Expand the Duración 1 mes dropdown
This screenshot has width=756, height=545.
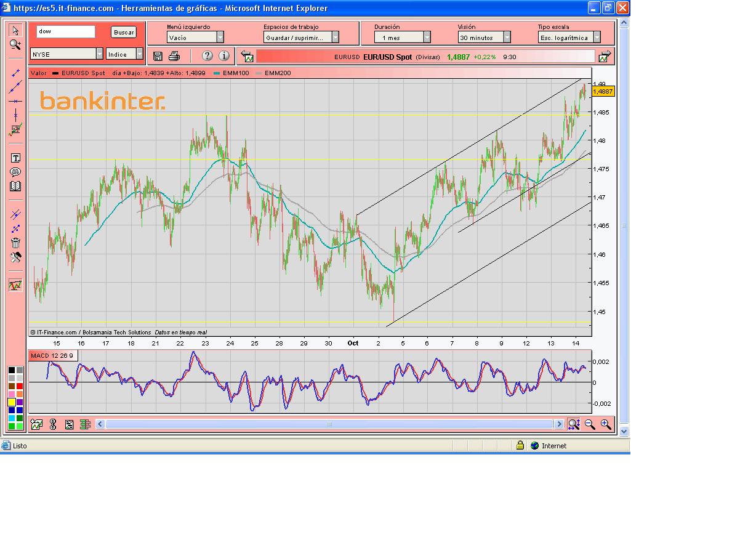(x=402, y=38)
